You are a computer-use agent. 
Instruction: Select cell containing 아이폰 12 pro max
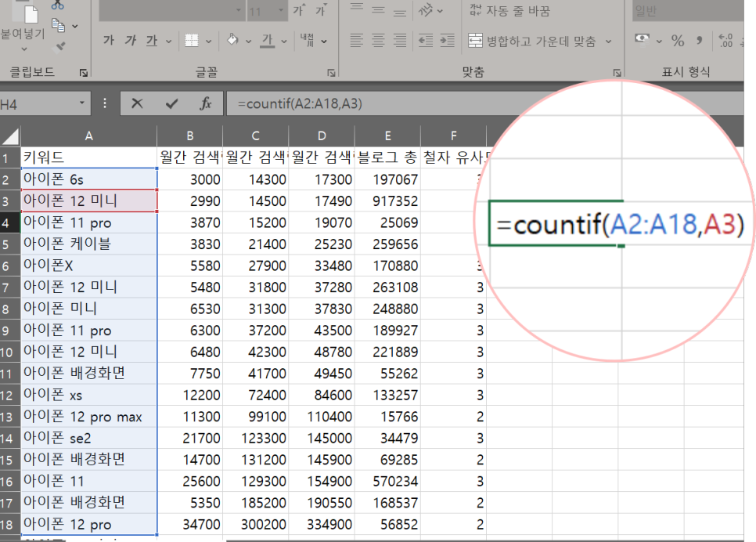(88, 417)
